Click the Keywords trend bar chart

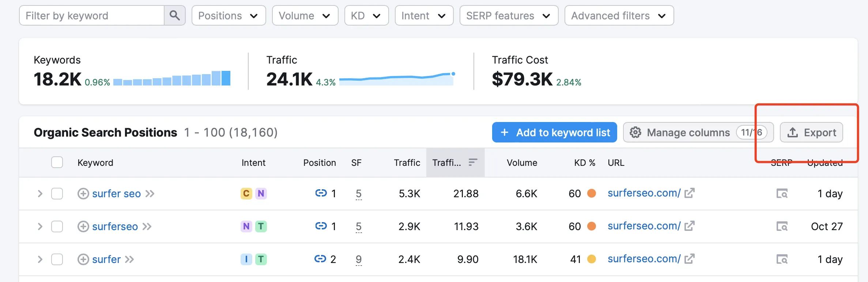point(172,78)
